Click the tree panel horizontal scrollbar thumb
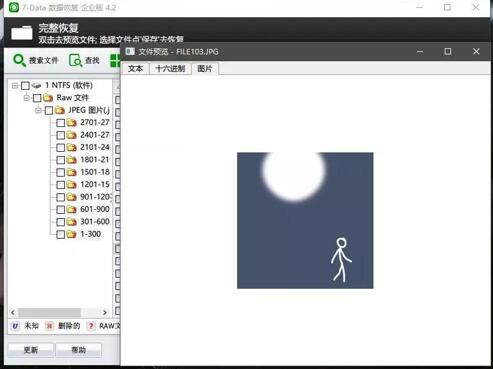 [x=49, y=312]
